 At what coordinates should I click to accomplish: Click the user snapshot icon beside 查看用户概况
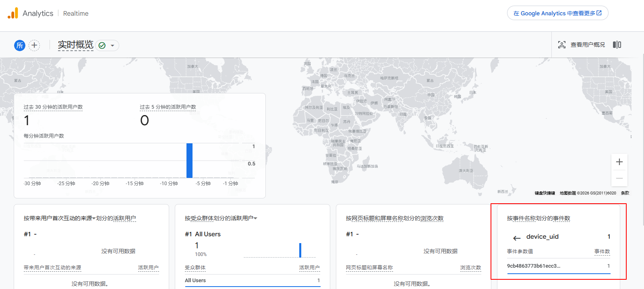coord(561,45)
